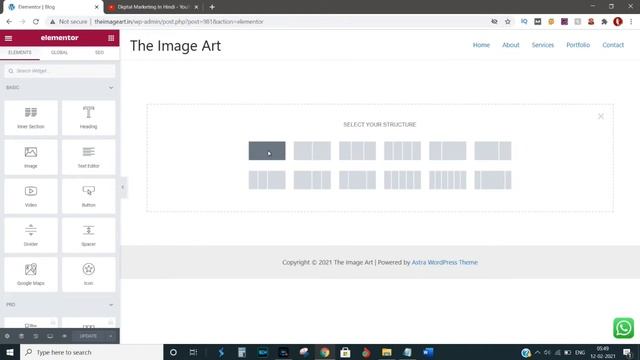The width and height of the screenshot is (640, 360).
Task: Follow the Astra WordPress Theme link
Action: pyautogui.click(x=444, y=262)
